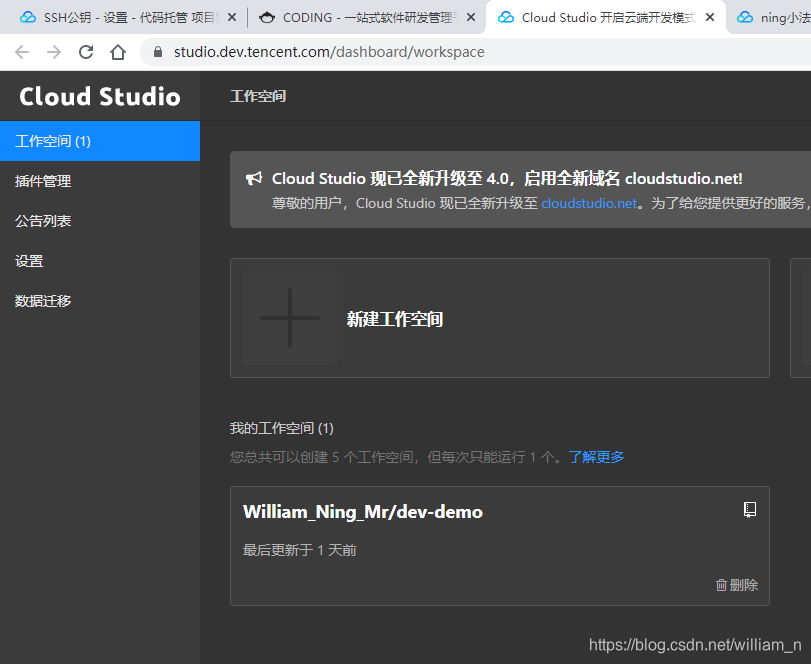Image resolution: width=811 pixels, height=664 pixels.
Task: Click the repository icon on dev-demo card
Action: pyautogui.click(x=749, y=510)
